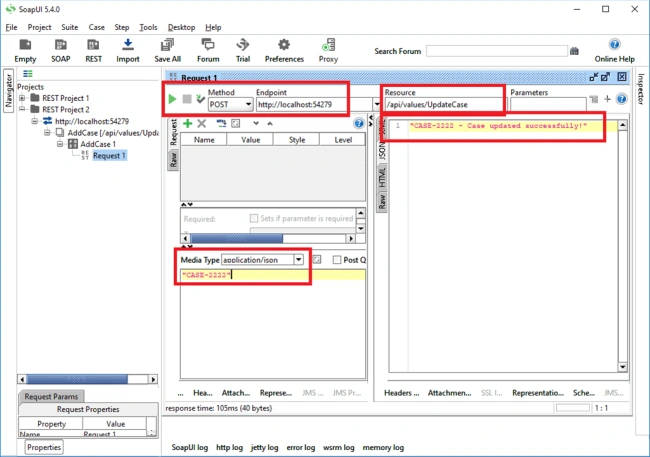The width and height of the screenshot is (650, 457).
Task: Click the icon right of Media Type
Action: [x=317, y=260]
